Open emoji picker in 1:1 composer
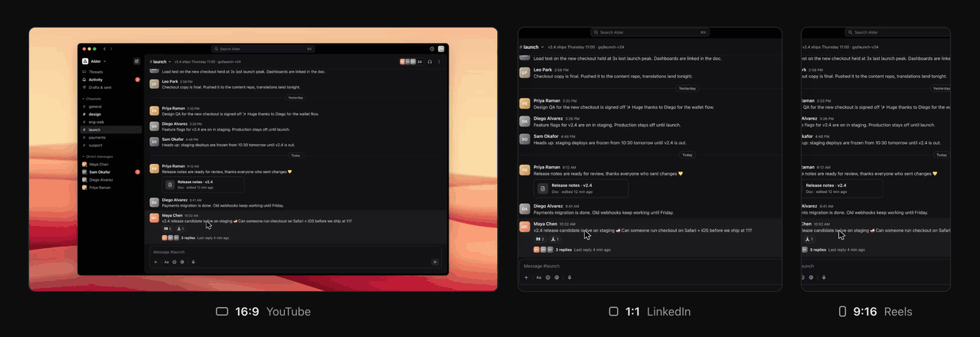The image size is (980, 337). (547, 277)
